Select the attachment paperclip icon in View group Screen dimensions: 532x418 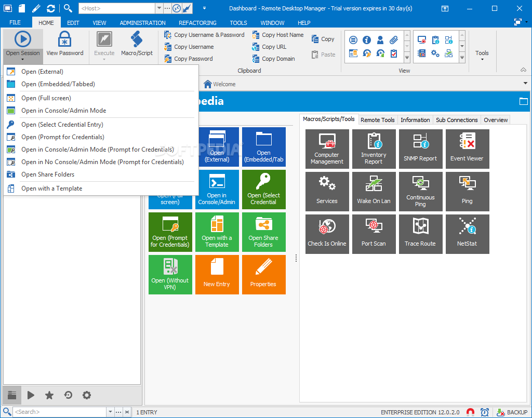click(x=393, y=39)
